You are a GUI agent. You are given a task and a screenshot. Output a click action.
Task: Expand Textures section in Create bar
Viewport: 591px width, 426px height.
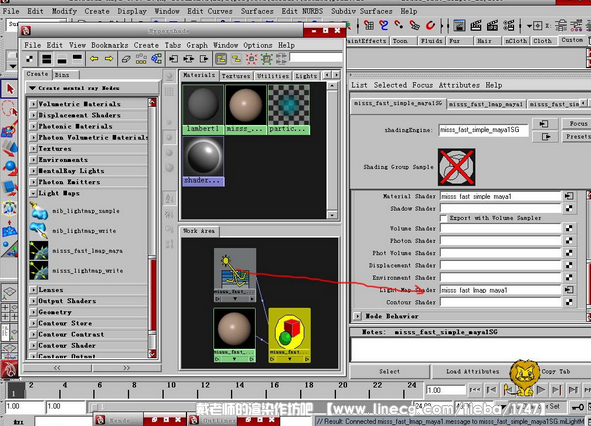[x=34, y=148]
